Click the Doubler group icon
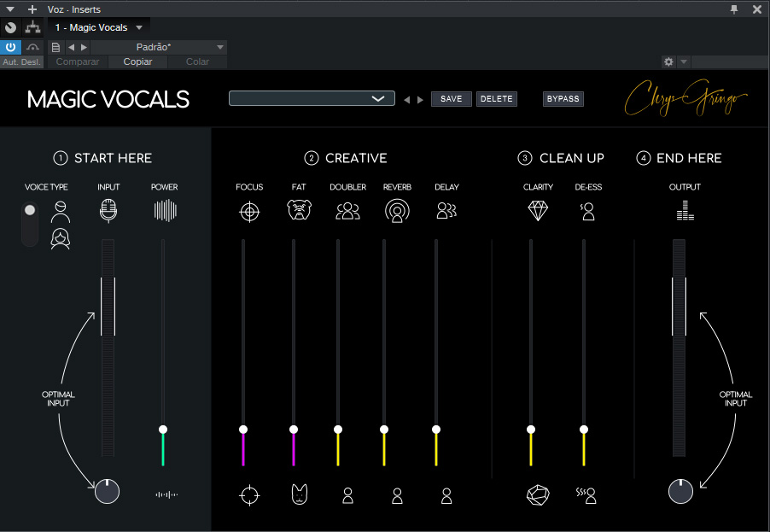The image size is (770, 532). tap(347, 211)
